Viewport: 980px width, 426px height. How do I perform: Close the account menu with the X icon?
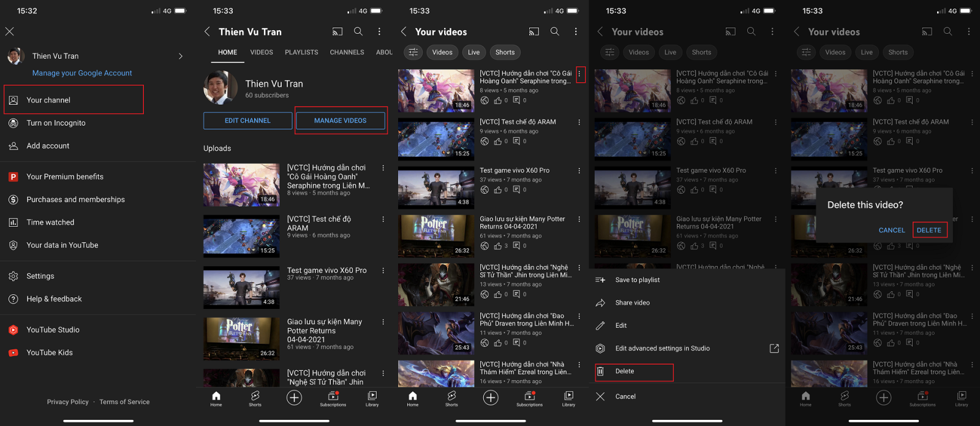pyautogui.click(x=10, y=31)
